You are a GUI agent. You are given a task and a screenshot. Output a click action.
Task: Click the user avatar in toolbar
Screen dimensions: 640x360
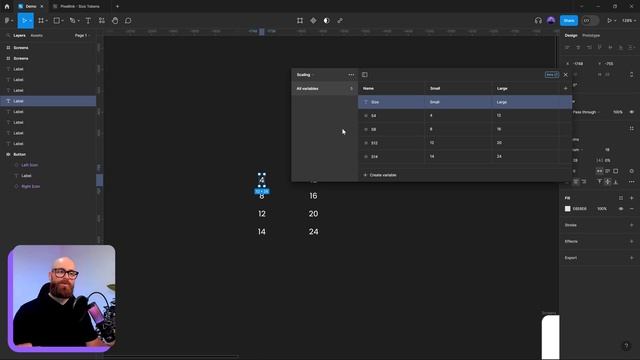point(551,20)
